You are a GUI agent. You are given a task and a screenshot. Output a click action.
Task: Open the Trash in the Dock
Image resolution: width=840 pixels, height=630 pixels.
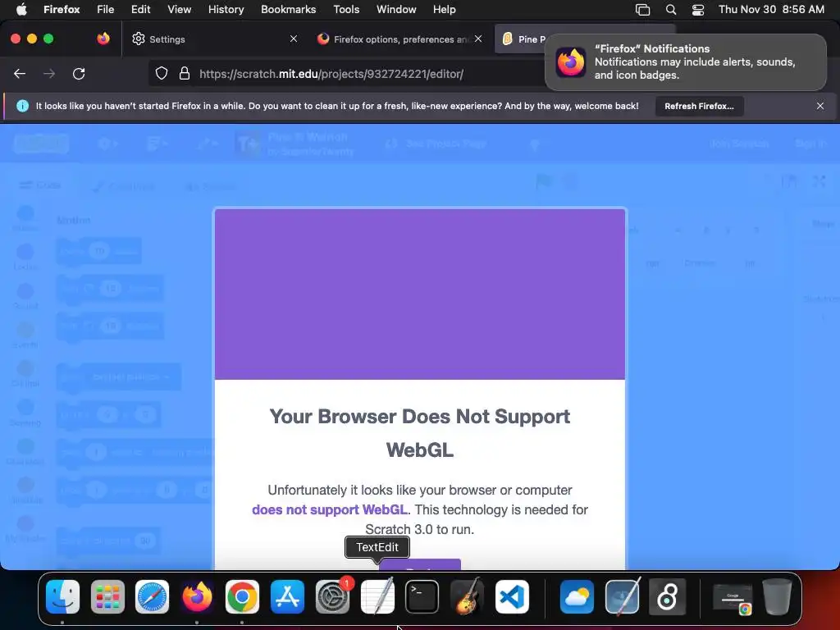tap(778, 597)
